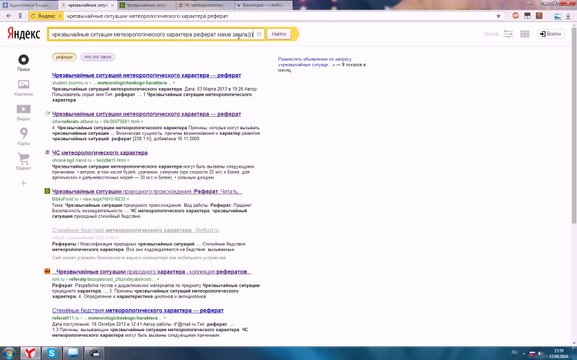Click the plus icon in left sidebar
The image size is (577, 360).
click(x=24, y=183)
